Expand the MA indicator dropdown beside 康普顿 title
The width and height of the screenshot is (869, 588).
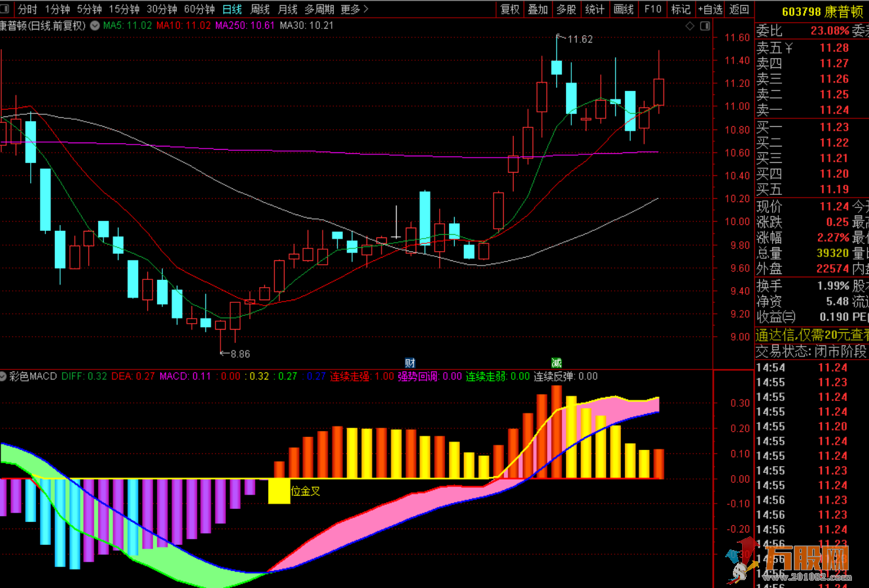pos(95,26)
